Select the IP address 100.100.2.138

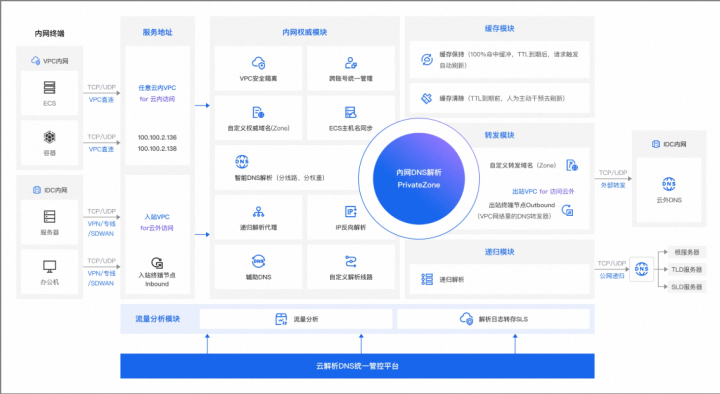click(x=157, y=148)
